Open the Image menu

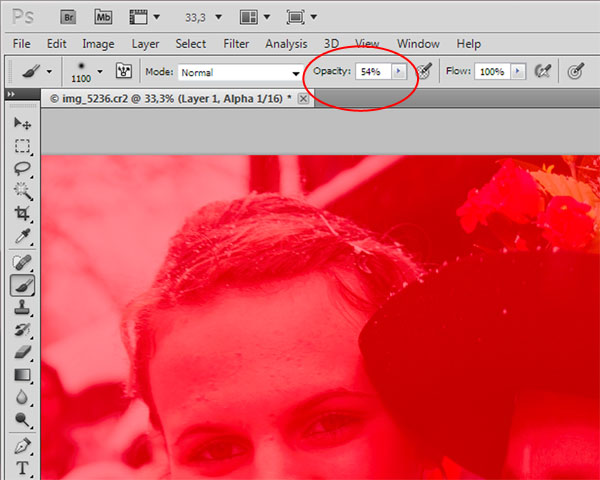(x=98, y=44)
